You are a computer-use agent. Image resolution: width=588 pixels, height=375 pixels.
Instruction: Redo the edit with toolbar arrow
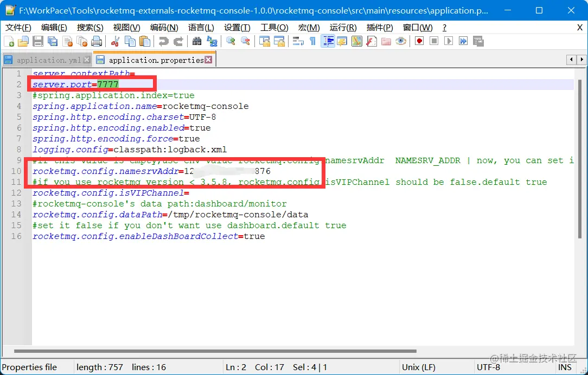coord(178,41)
